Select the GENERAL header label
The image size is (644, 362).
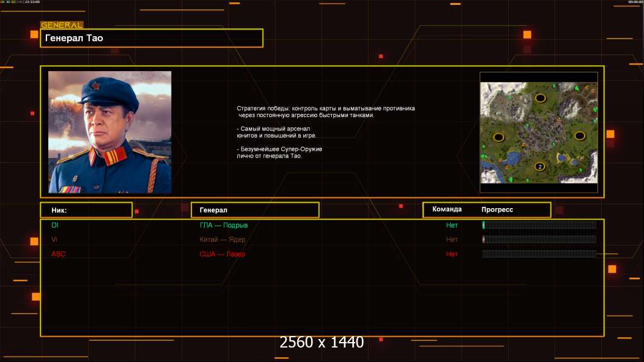[x=62, y=25]
